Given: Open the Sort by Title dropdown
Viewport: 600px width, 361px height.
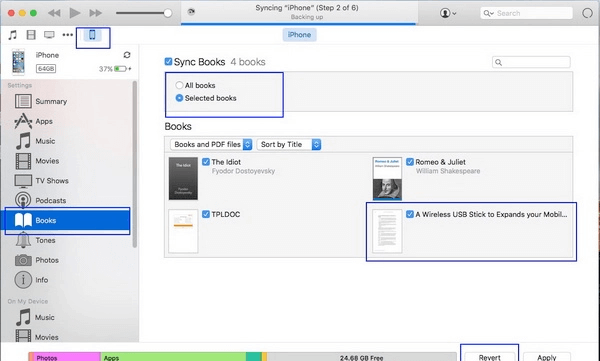Looking at the screenshot, I should click(x=289, y=144).
